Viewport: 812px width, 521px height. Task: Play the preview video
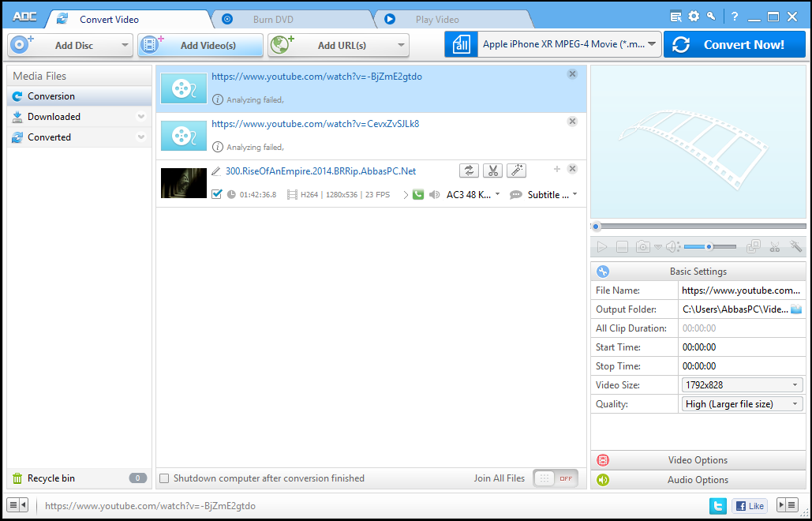point(602,247)
